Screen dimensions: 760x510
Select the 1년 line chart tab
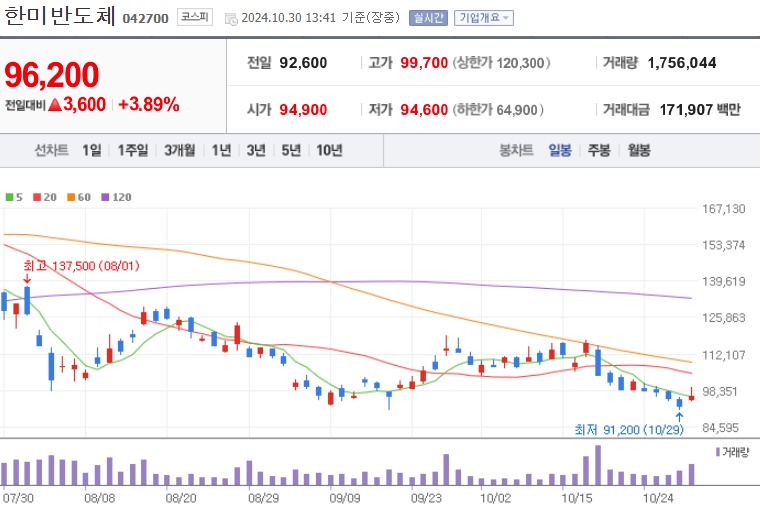click(x=221, y=150)
